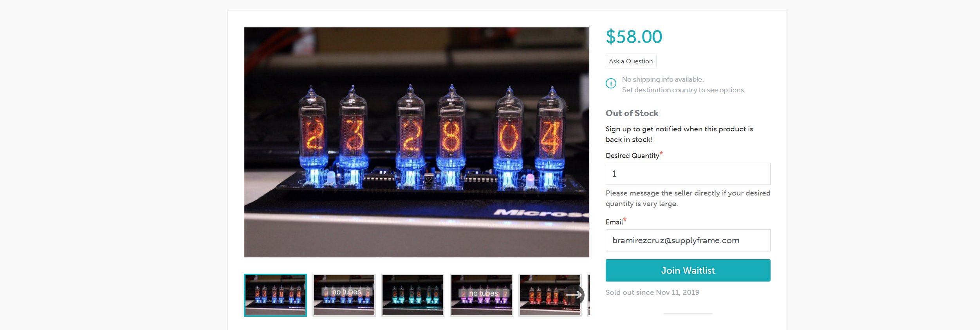This screenshot has width=980, height=330.
Task: Select the first thumbnail with blue-lit tubes
Action: click(275, 295)
